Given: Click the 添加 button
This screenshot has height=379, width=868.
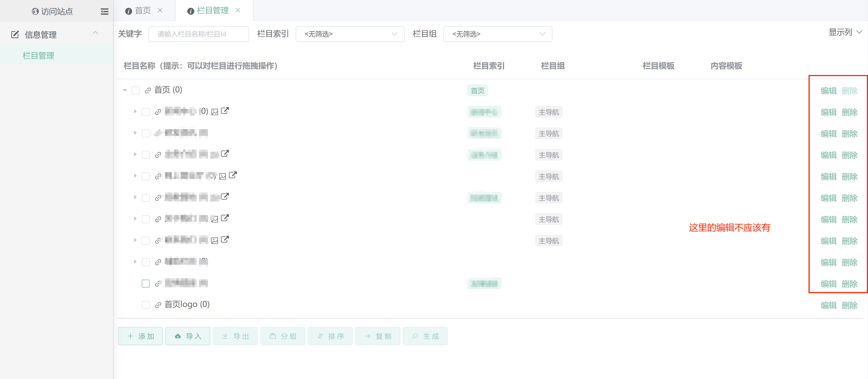Looking at the screenshot, I should click(x=140, y=336).
